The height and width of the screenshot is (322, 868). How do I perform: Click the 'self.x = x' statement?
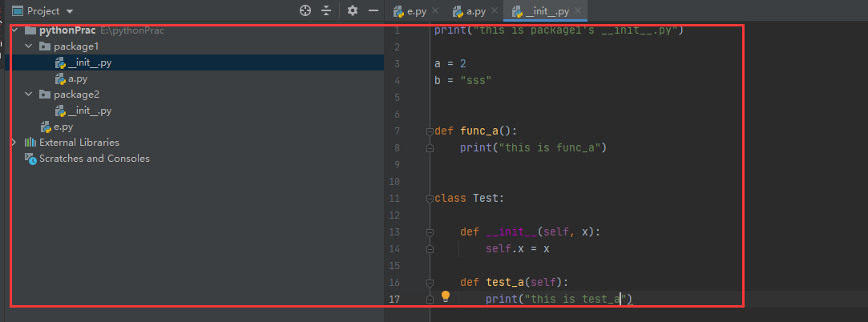point(518,248)
